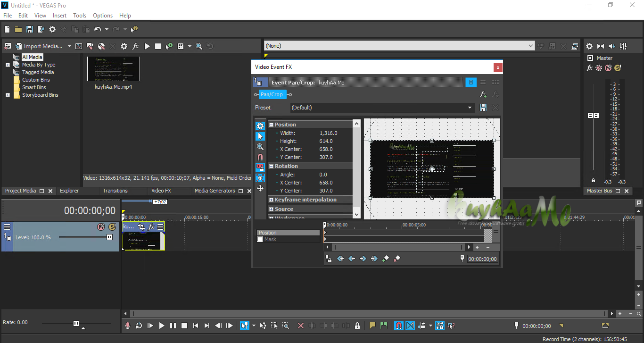Viewport: 644px width, 343px height.
Task: Toggle Auto Crossfades in timeline toolbar
Action: (x=410, y=326)
